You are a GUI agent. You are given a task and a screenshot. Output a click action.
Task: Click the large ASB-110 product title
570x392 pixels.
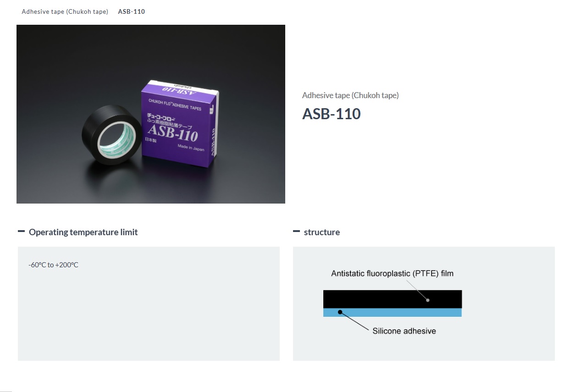[x=331, y=114]
